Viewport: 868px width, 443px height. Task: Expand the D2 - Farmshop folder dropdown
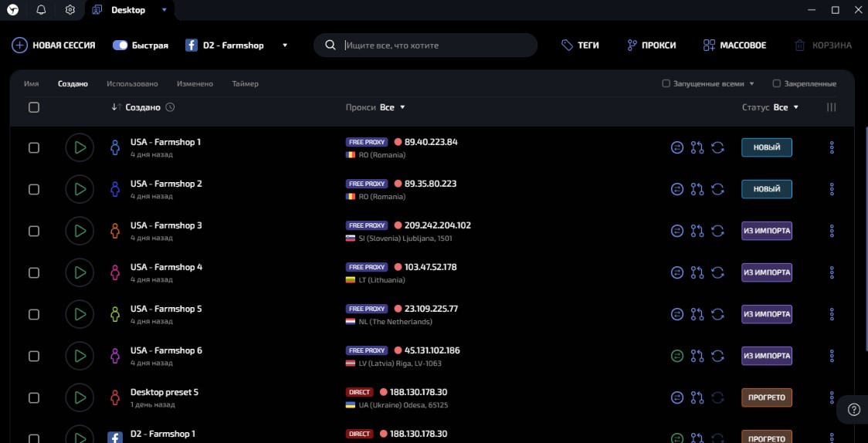tap(285, 46)
